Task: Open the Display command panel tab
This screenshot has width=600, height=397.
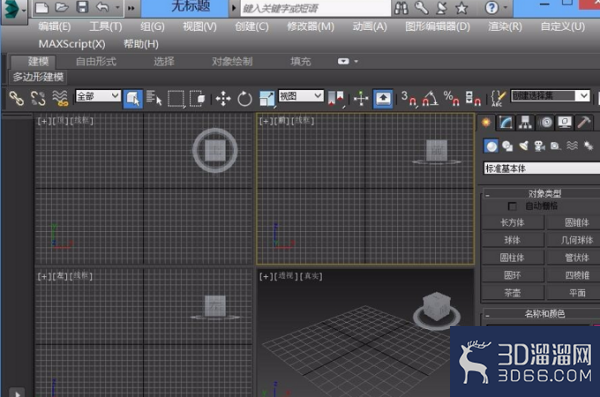Action: [x=565, y=123]
